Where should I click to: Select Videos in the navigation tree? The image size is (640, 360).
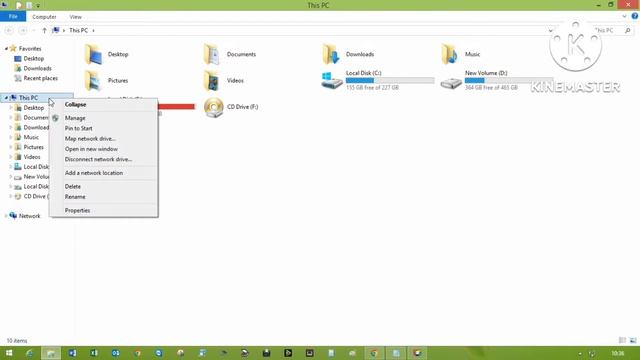click(32, 157)
